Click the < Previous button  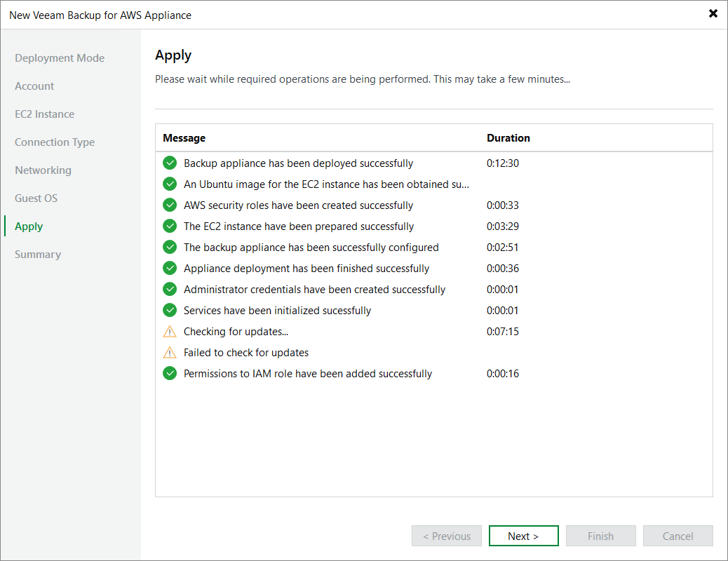(447, 536)
